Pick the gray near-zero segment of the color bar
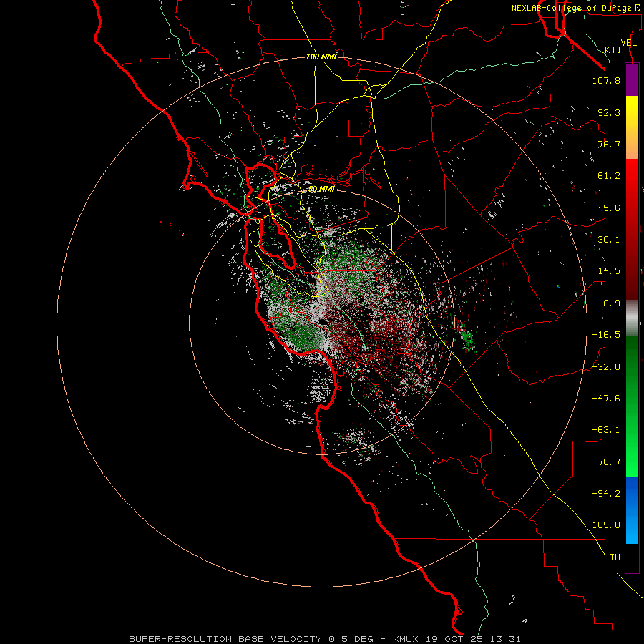Viewport: 644px width, 644px height. tap(632, 318)
